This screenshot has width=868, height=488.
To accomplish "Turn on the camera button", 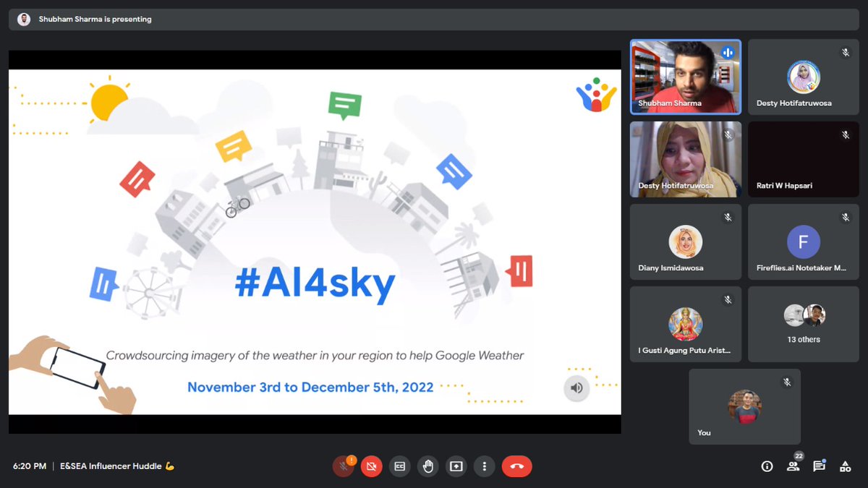I will click(x=371, y=466).
